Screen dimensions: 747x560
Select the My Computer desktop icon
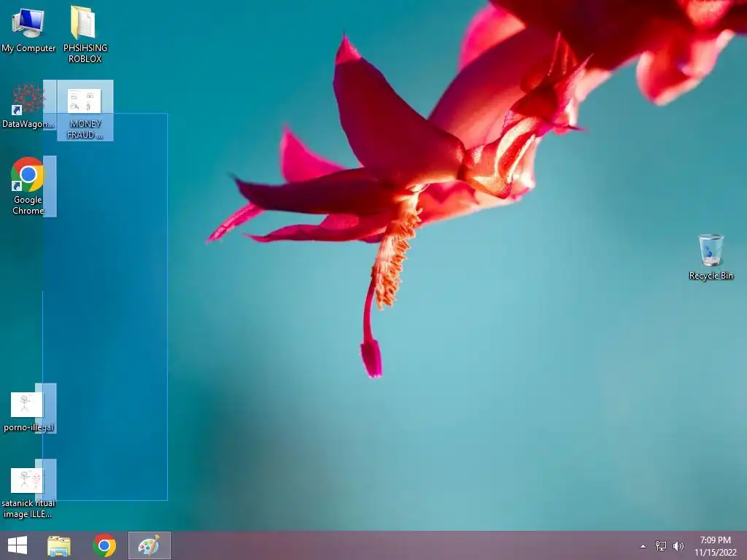pos(28,29)
